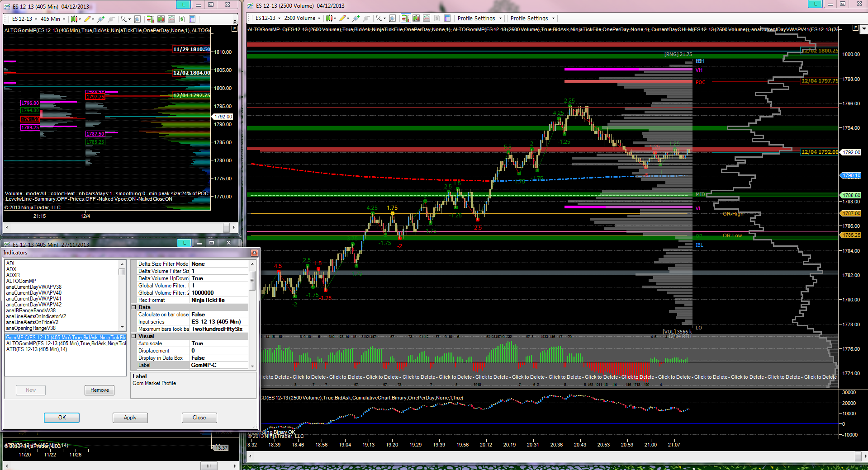Screen dimensions: 868x470
Task: Toggle Chart Trader icon in 405 Min chart
Action: click(x=150, y=19)
